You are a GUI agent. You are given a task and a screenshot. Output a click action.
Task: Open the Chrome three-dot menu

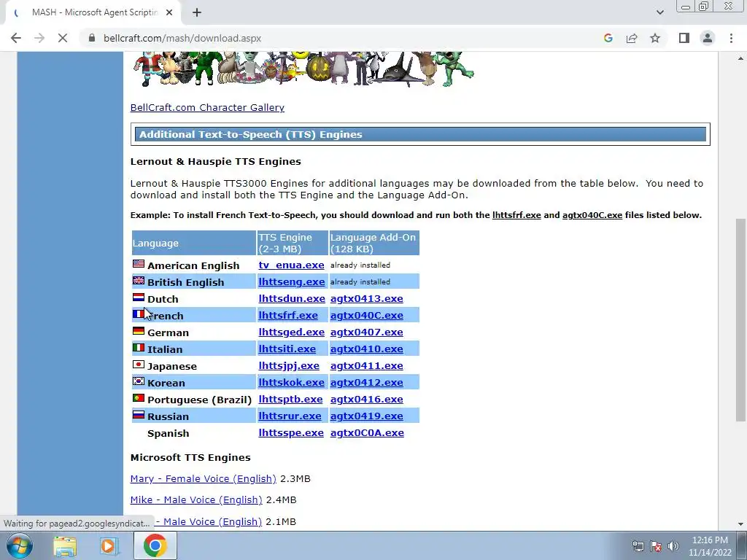coord(731,38)
